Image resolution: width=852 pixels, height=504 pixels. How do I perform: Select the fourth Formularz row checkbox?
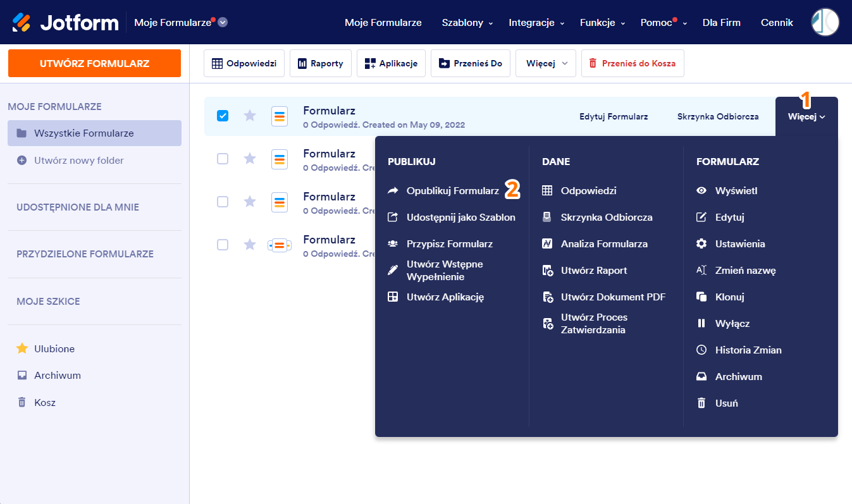click(x=223, y=244)
